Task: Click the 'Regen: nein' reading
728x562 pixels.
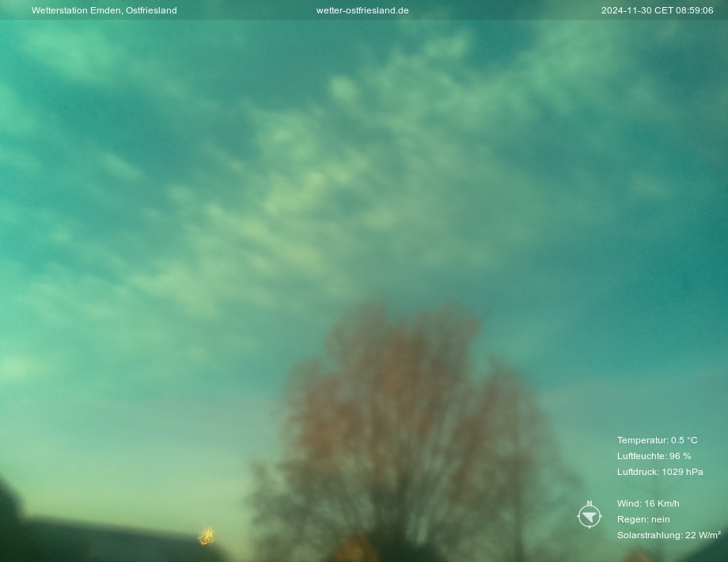Action: 643,519
